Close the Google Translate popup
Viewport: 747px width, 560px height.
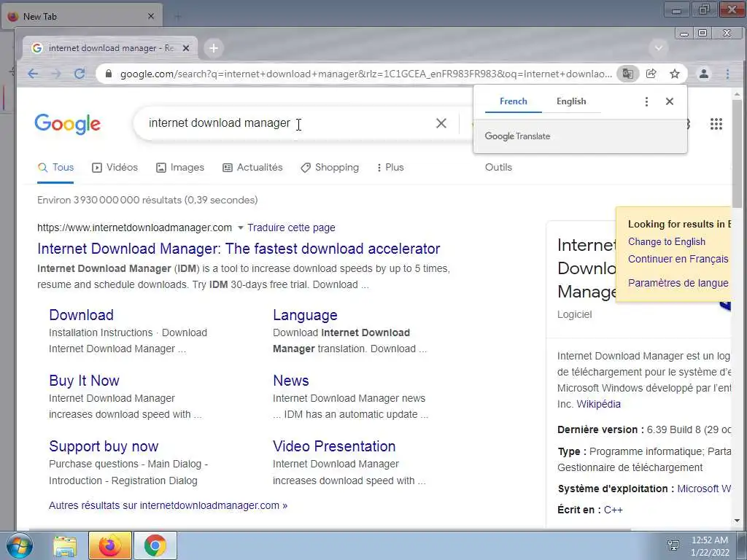670,101
